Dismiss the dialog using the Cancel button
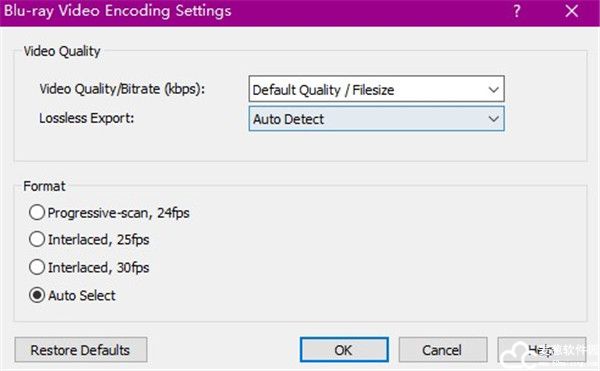 (x=443, y=350)
